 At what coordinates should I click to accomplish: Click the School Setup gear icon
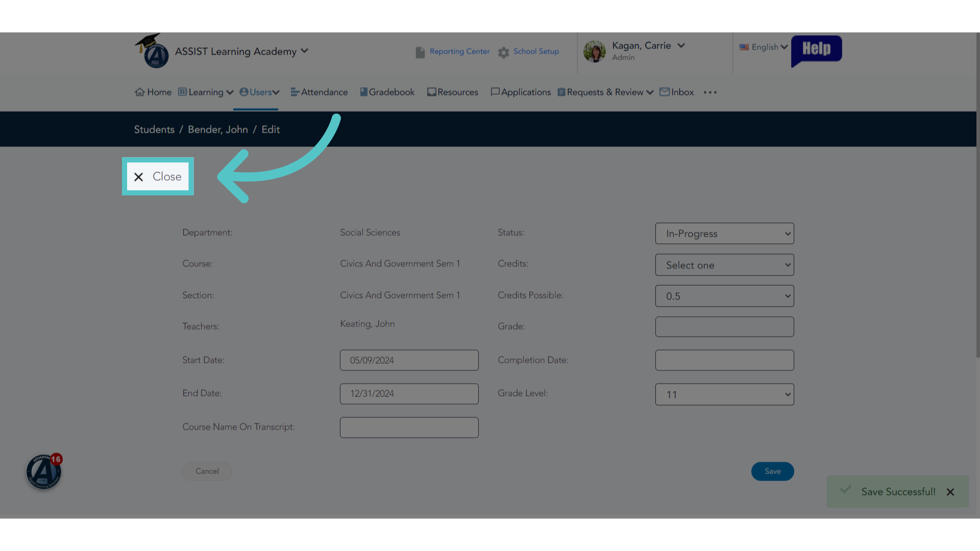coord(504,53)
